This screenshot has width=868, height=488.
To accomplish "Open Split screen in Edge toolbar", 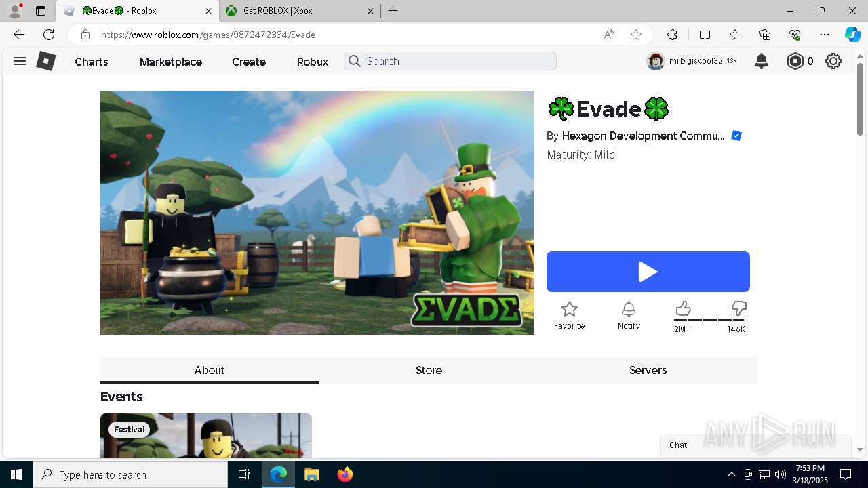I will click(x=705, y=35).
